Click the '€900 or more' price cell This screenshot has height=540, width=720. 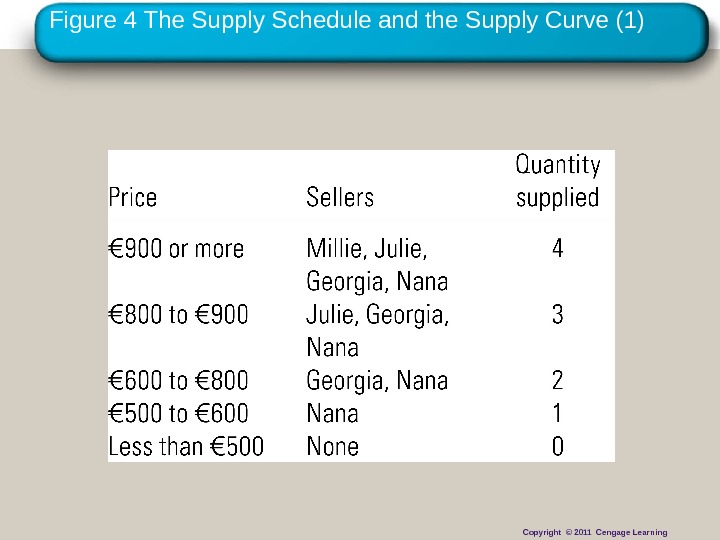click(176, 249)
